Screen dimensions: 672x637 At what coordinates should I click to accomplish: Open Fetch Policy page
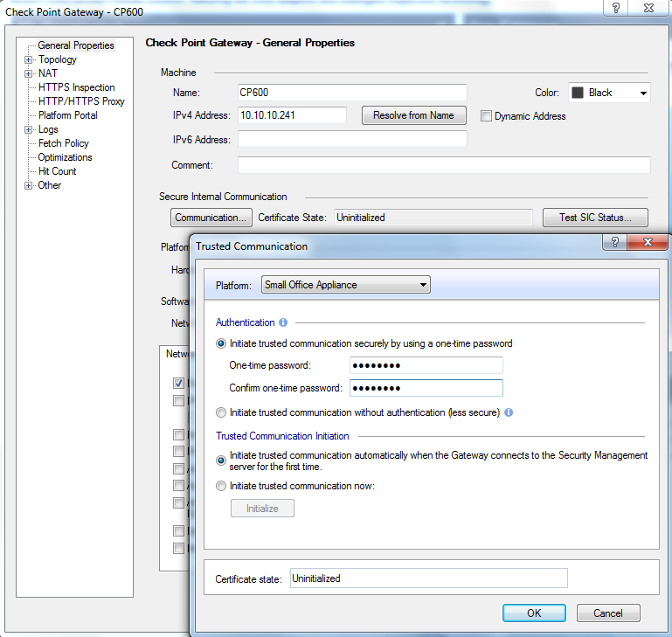pos(64,143)
